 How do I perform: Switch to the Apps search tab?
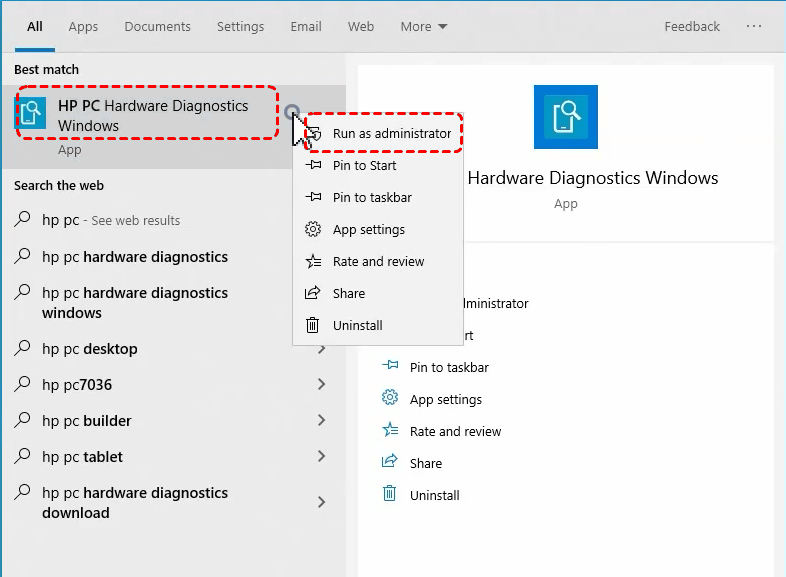coord(83,27)
